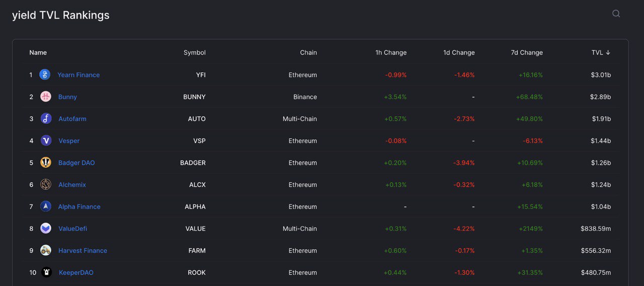Viewport: 644px width, 286px height.
Task: Click the Badger DAO logo icon
Action: [46, 163]
